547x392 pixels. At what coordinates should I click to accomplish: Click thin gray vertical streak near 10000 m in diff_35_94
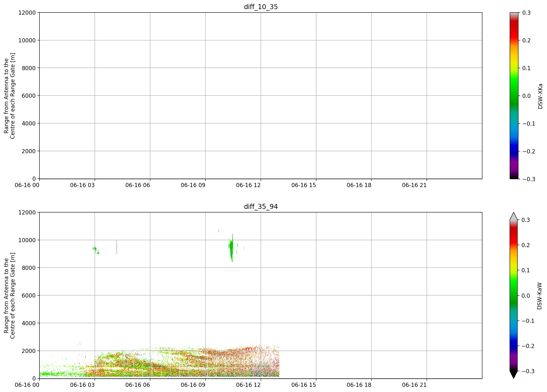117,247
